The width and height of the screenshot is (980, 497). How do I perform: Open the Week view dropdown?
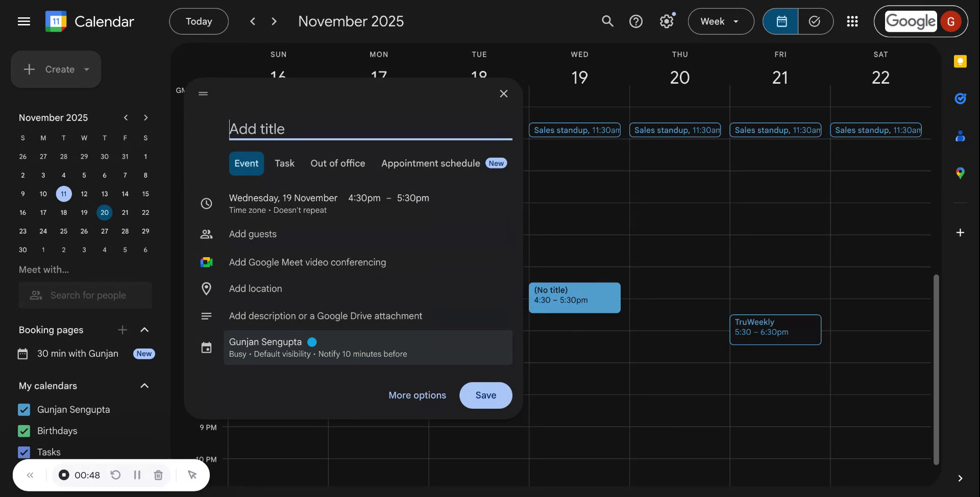pos(721,21)
